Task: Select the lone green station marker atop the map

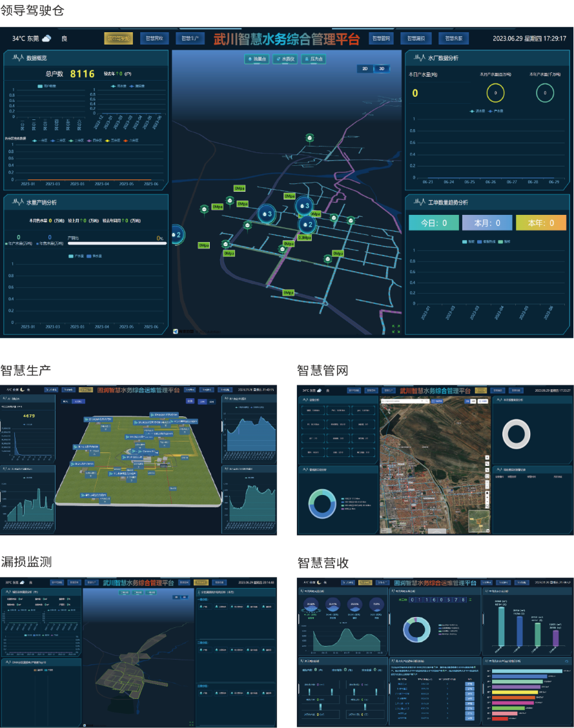Action: click(x=310, y=138)
